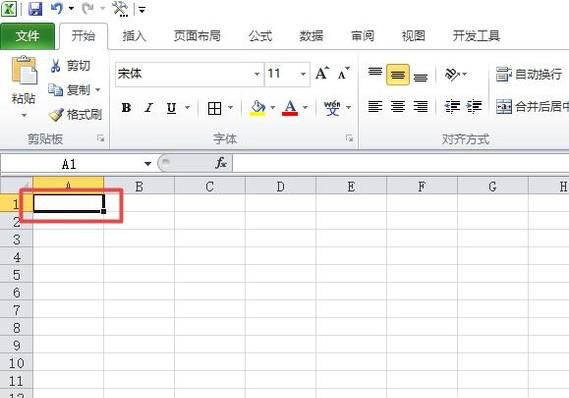The height and width of the screenshot is (398, 569).
Task: Toggle Bold formatting
Action: [126, 107]
